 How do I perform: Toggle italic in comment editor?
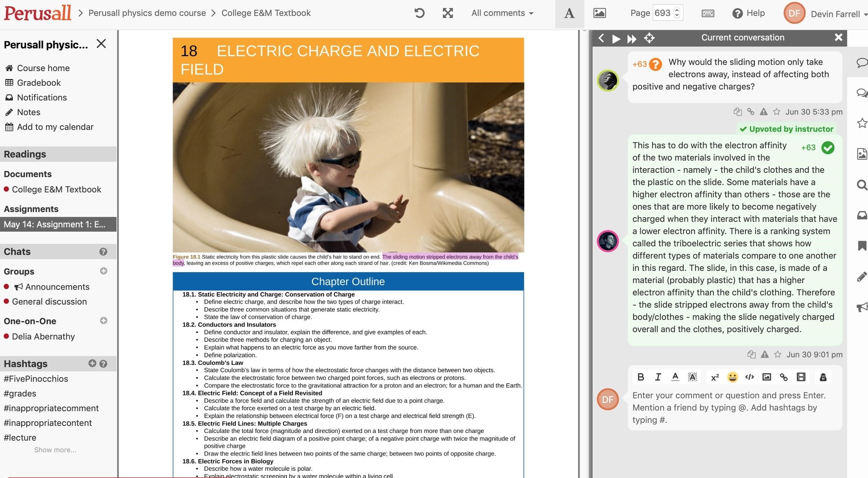click(658, 377)
